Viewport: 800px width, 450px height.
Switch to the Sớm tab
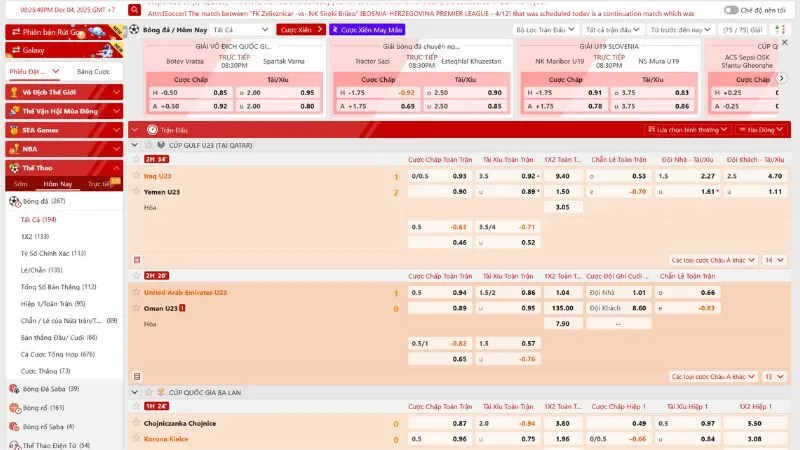21,184
